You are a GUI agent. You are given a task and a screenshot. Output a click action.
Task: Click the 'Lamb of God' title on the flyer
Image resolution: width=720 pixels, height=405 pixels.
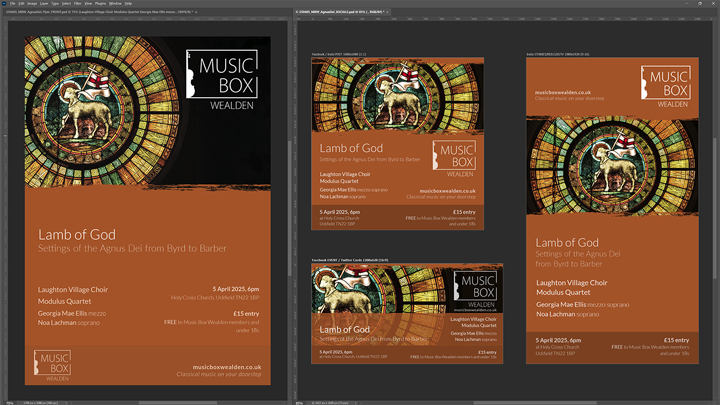[77, 235]
